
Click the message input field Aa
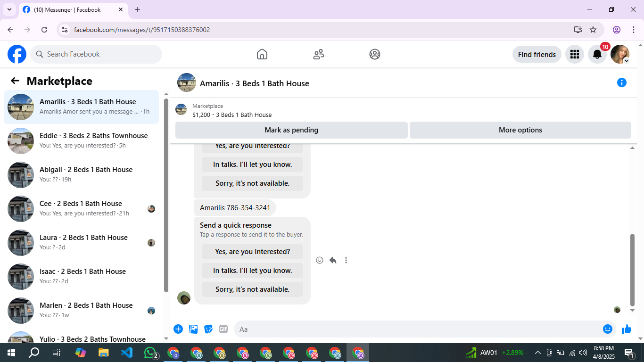pyautogui.click(x=418, y=329)
